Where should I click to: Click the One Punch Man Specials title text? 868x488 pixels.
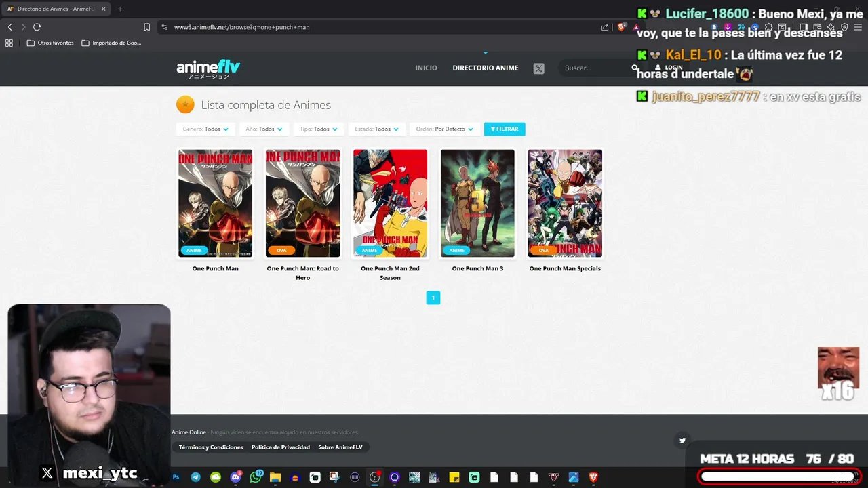[565, 268]
